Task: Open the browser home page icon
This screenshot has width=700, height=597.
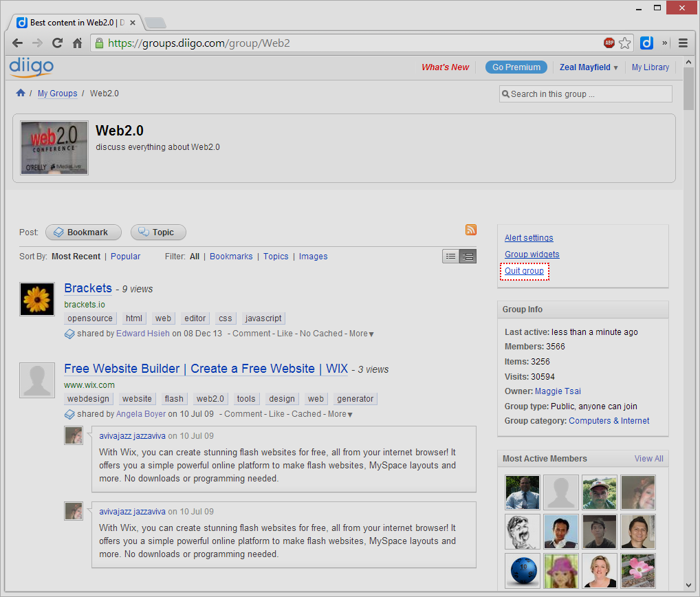Action: (x=77, y=43)
